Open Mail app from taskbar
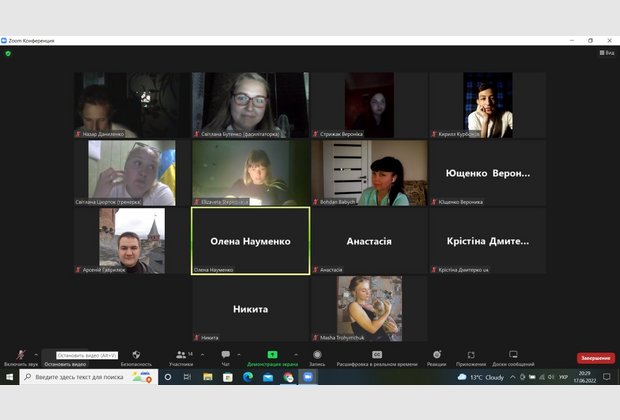 pyautogui.click(x=268, y=377)
